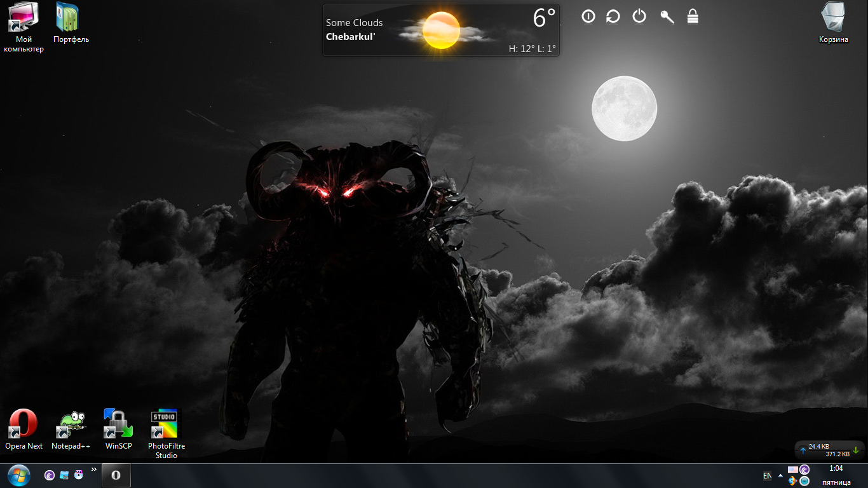Viewport: 868px width, 488px height.
Task: Open the taskbar clock showing 1:04
Action: coord(836,475)
